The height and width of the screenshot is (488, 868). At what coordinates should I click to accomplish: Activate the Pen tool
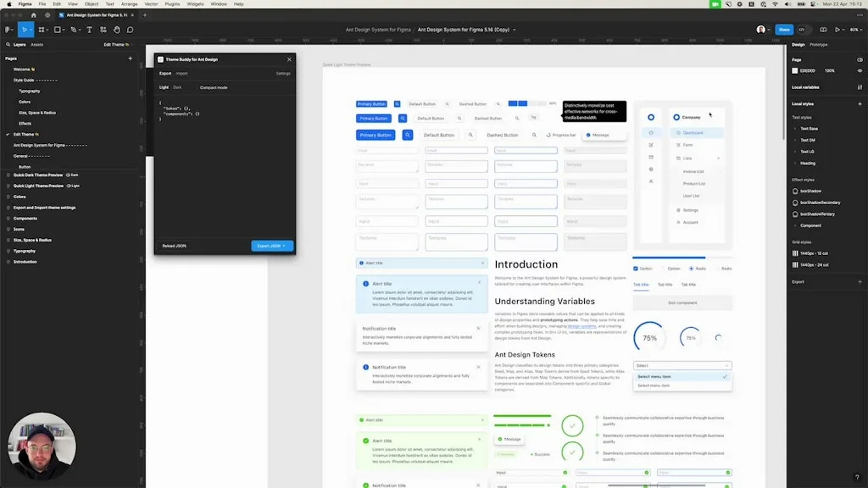point(75,30)
